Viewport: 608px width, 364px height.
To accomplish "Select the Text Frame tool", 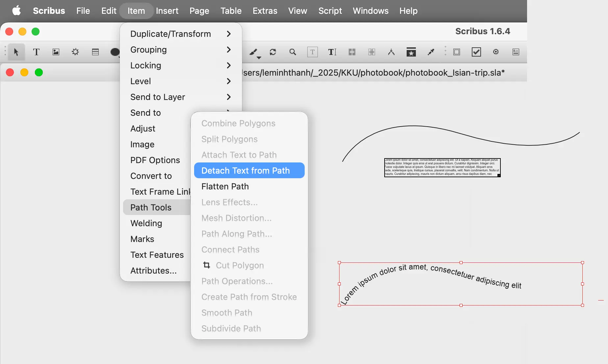I will point(36,52).
